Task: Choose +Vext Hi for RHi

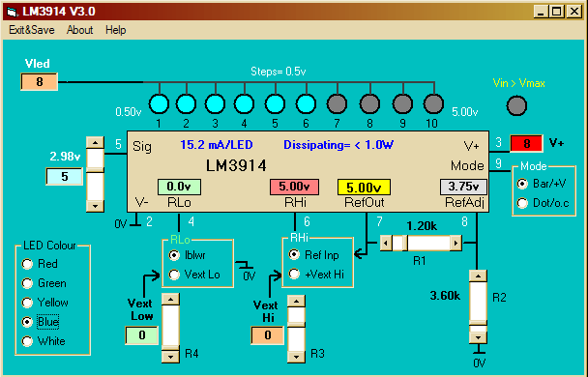Action: click(294, 275)
